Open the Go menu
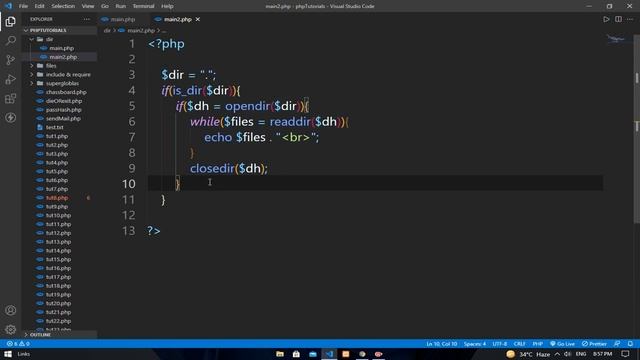The height and width of the screenshot is (360, 640). point(105,6)
